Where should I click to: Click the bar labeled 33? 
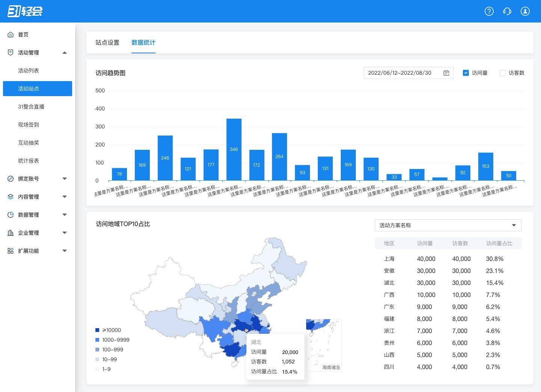click(x=394, y=177)
